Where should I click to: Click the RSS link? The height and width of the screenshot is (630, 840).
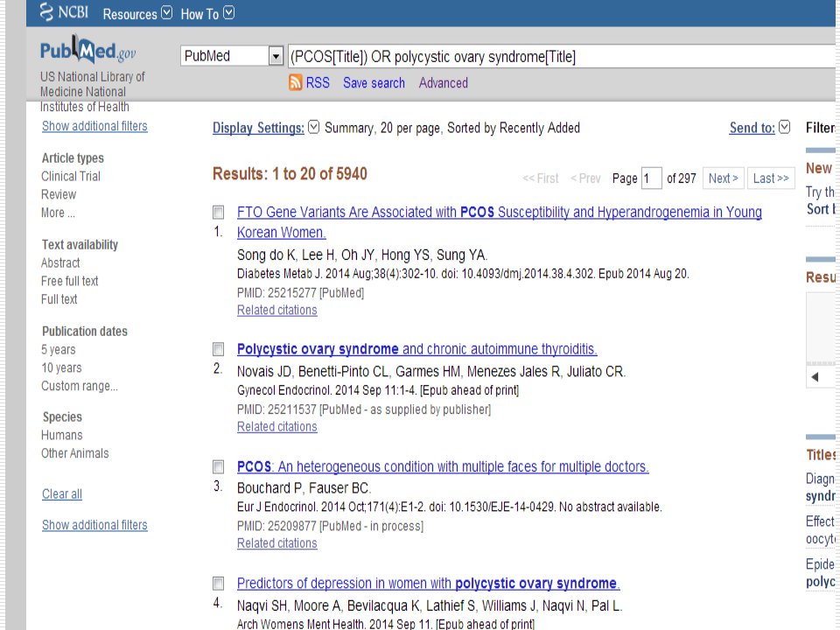[318, 83]
